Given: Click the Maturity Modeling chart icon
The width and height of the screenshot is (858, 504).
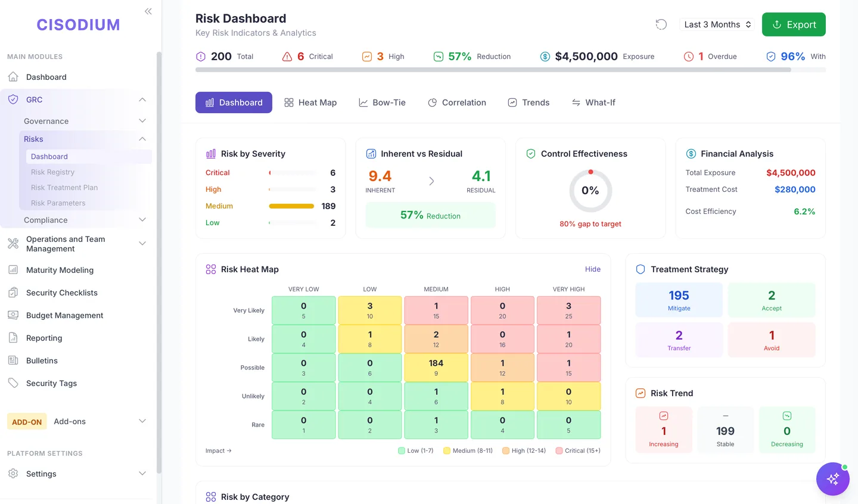Looking at the screenshot, I should [x=13, y=270].
